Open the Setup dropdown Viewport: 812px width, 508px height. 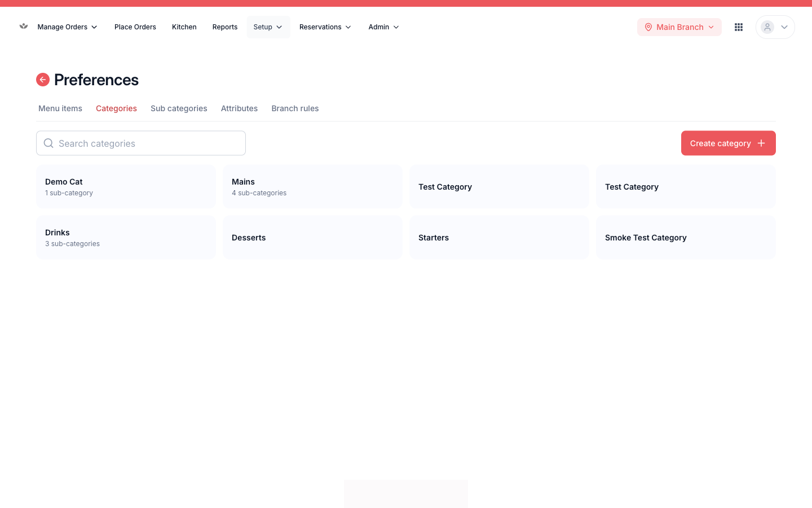[x=268, y=27]
